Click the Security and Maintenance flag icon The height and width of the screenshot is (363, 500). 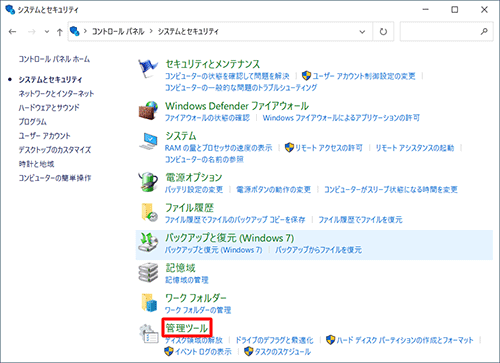pyautogui.click(x=148, y=69)
